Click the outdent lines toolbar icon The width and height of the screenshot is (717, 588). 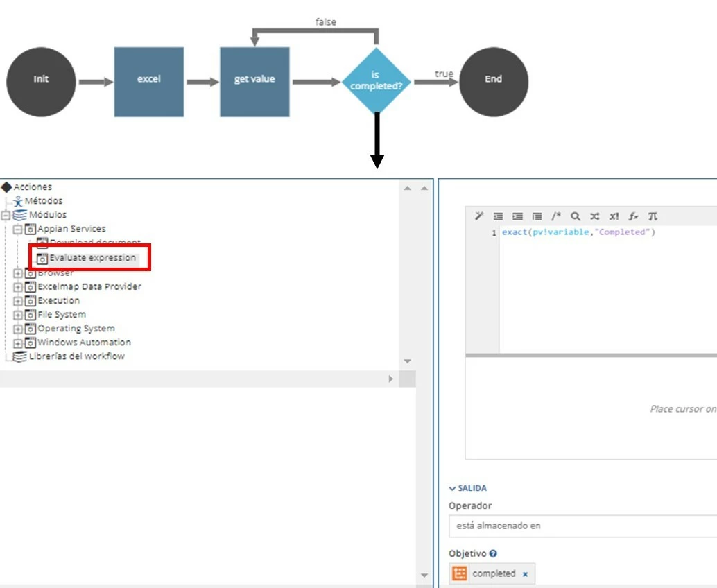coord(498,216)
